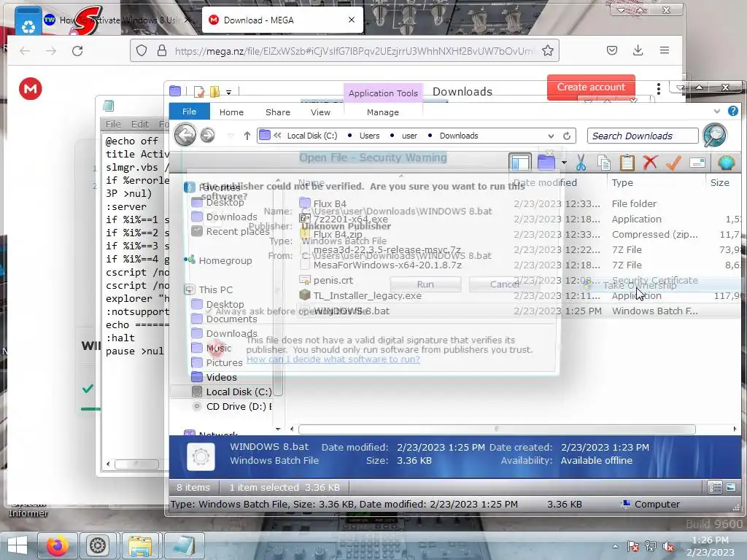
Task: Click New folder icon in quick access toolbar
Action: click(215, 91)
